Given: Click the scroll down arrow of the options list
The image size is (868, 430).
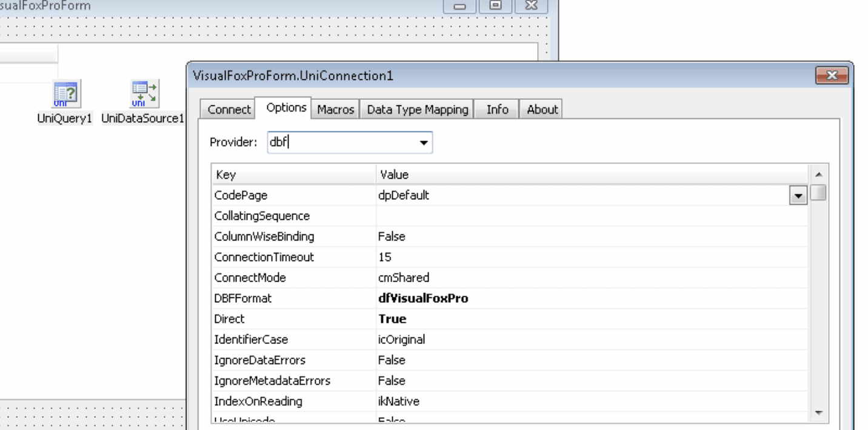Looking at the screenshot, I should pyautogui.click(x=819, y=413).
